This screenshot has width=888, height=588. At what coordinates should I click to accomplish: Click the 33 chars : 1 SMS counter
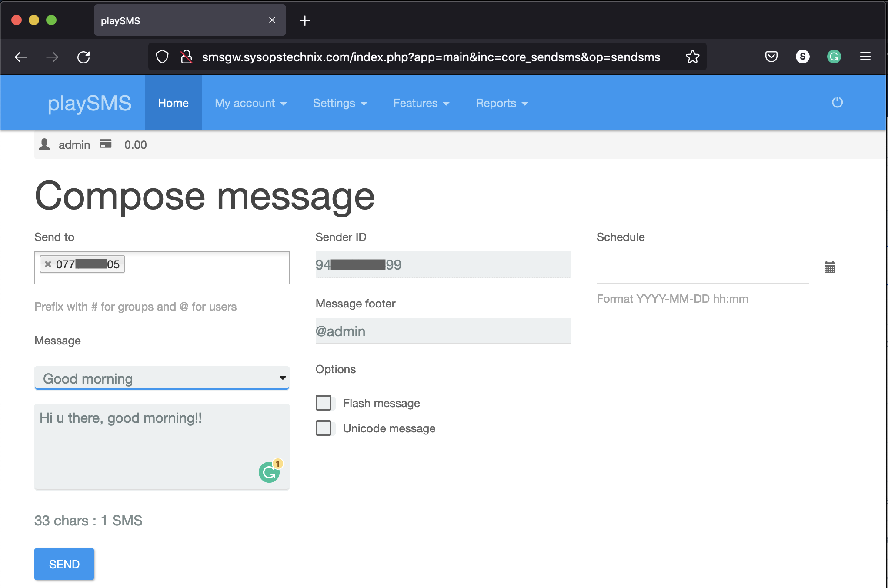tap(88, 521)
